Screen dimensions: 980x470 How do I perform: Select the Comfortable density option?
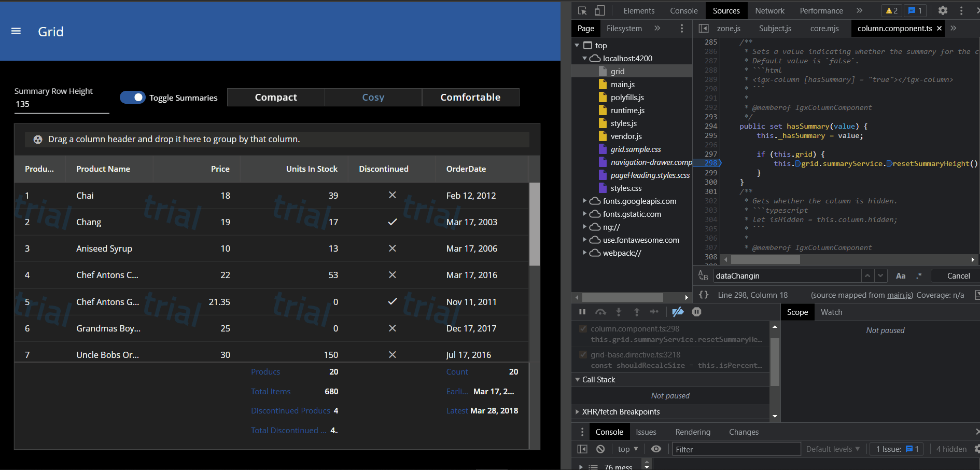[x=470, y=97]
